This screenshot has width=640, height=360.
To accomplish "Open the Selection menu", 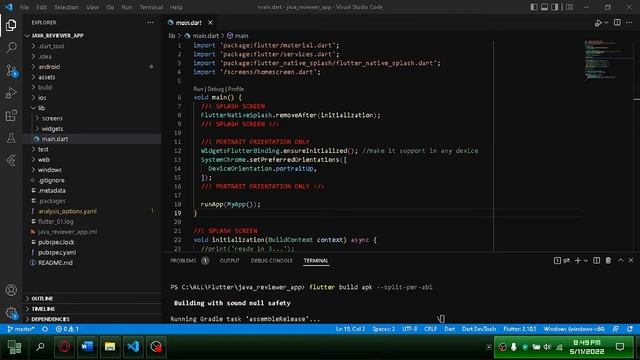I will tap(66, 7).
